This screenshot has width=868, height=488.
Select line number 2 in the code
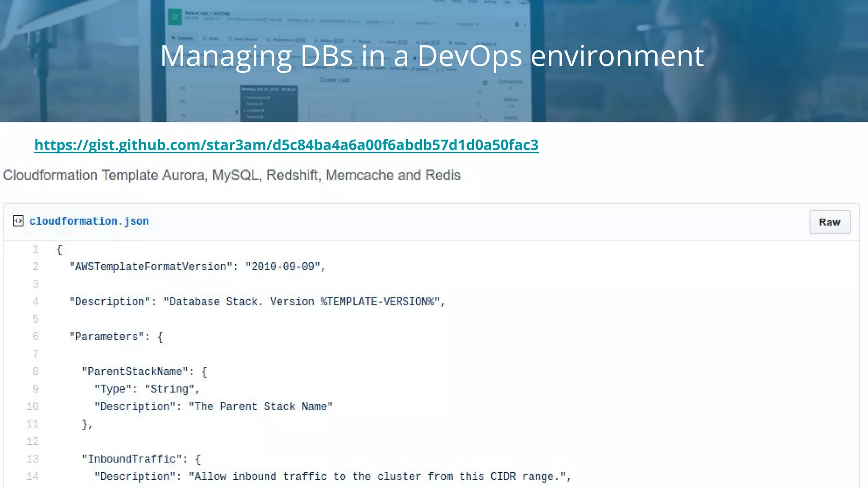[x=36, y=266]
